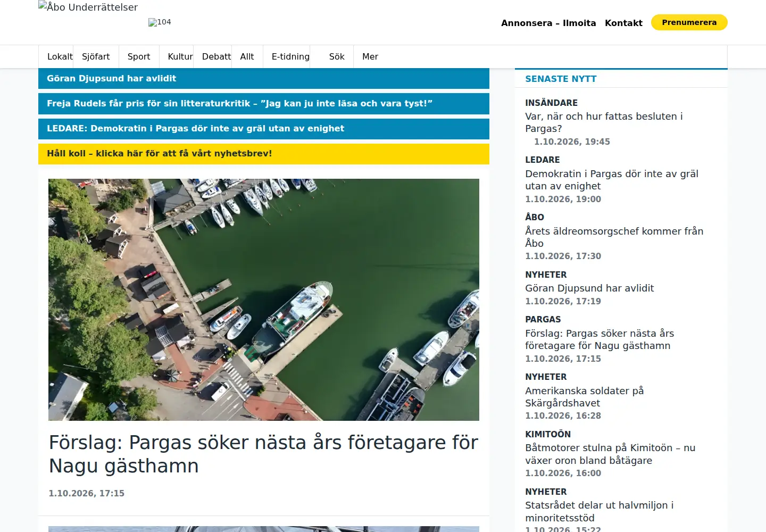Open the KIMITOÖN category label
The image size is (766, 532).
tap(548, 434)
